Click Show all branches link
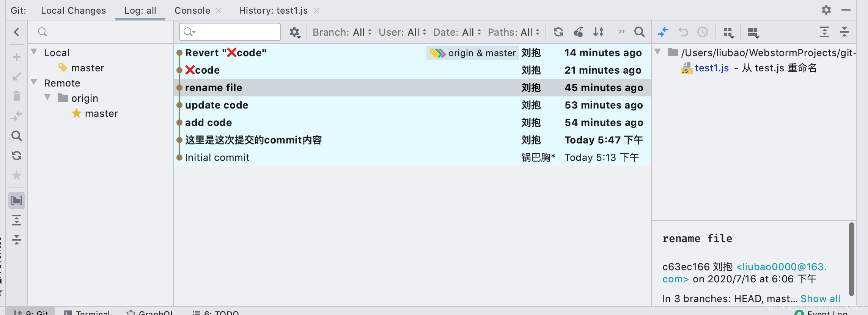The height and width of the screenshot is (315, 868). pyautogui.click(x=820, y=299)
